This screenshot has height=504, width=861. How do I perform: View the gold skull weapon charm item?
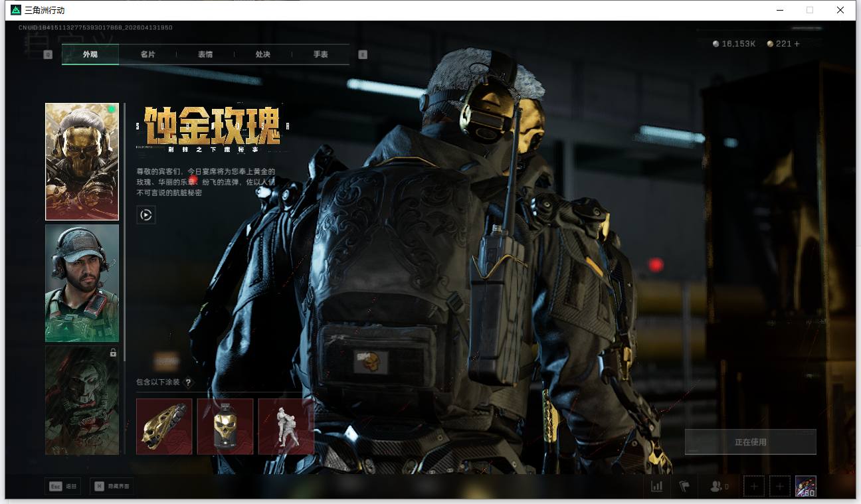tap(164, 426)
